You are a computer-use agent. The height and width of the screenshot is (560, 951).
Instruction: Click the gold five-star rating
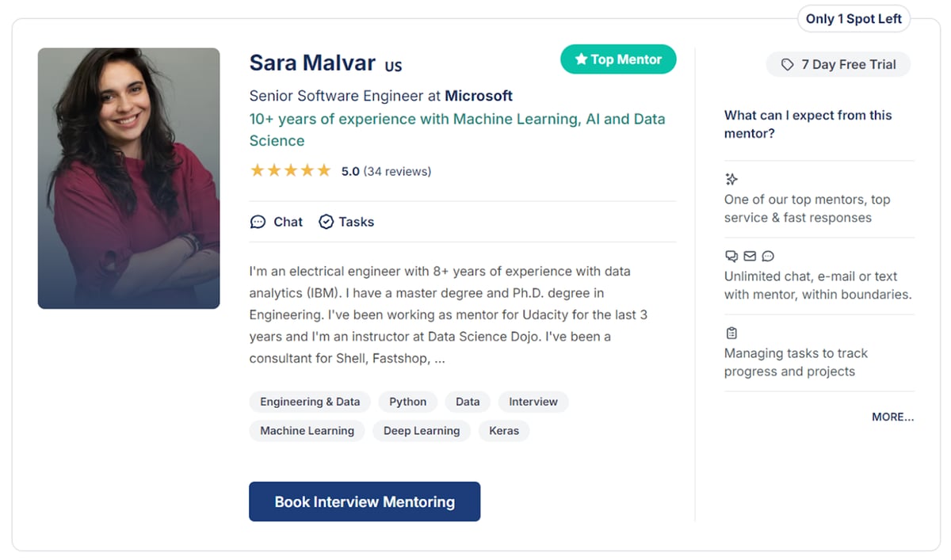click(x=290, y=170)
